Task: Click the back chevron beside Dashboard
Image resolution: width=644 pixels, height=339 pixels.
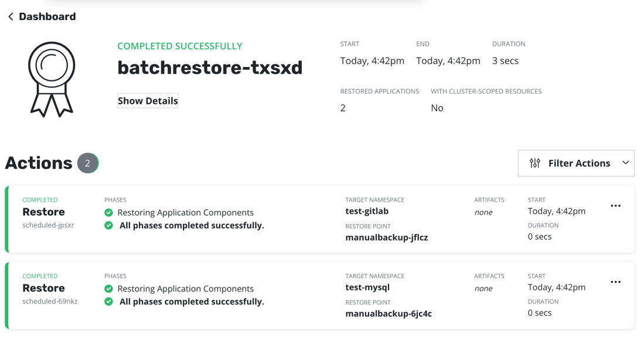Action: [x=11, y=17]
